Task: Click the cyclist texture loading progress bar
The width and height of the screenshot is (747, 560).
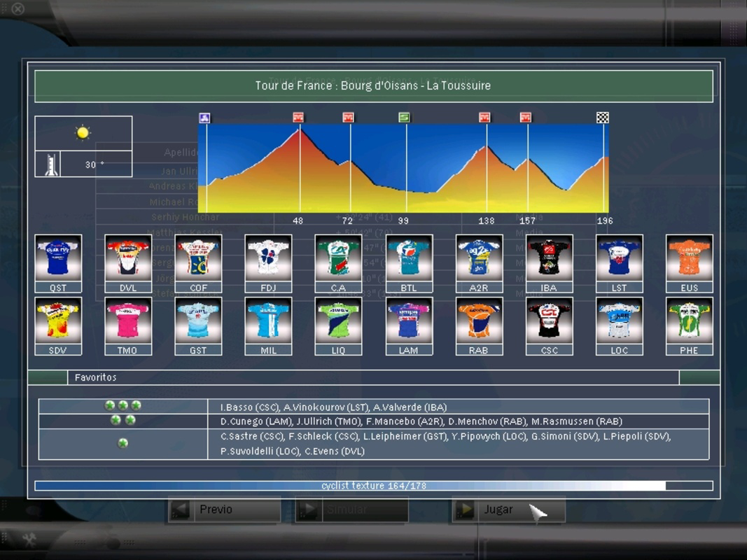Action: tap(374, 486)
